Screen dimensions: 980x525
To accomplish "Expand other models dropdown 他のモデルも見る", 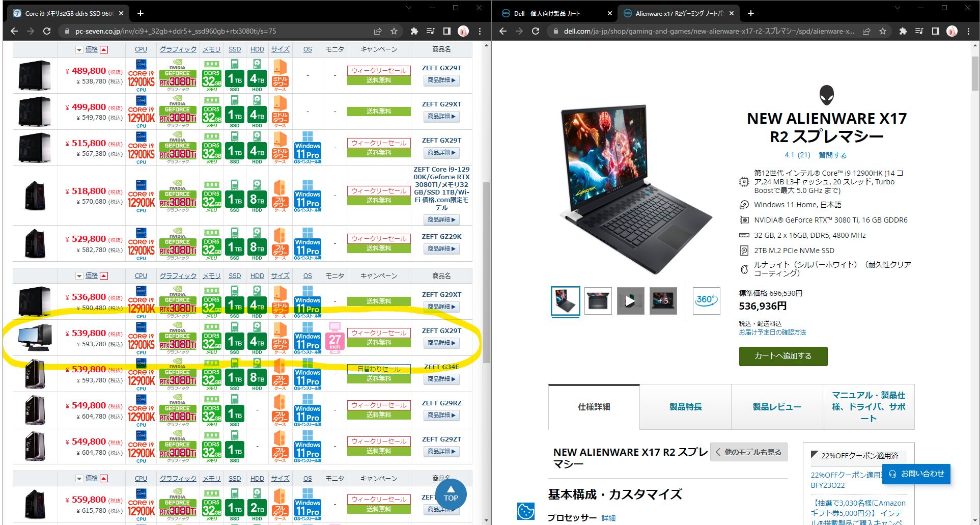I will pyautogui.click(x=748, y=452).
